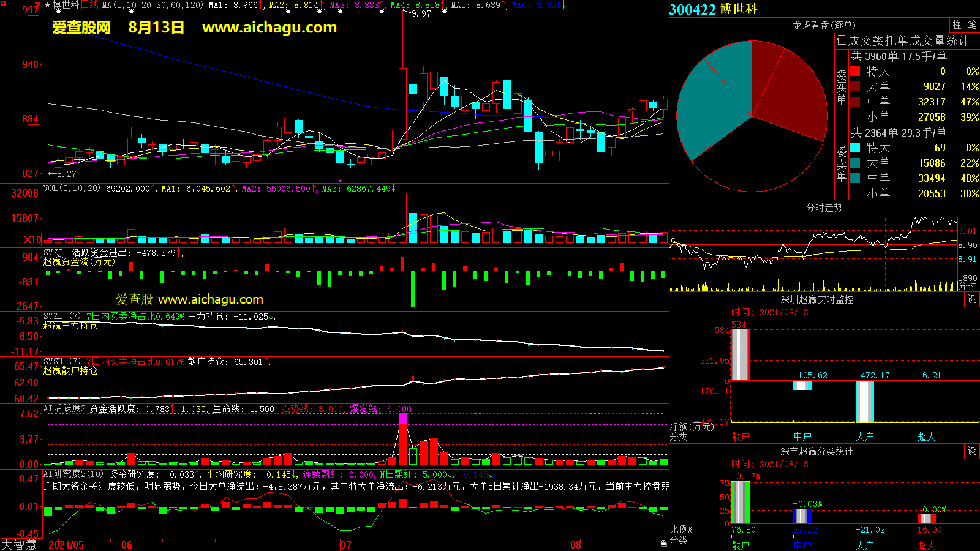The image size is (980, 551).
Task: Click the 散户 bar in 深圳超赢实时监控
Action: tap(740, 355)
